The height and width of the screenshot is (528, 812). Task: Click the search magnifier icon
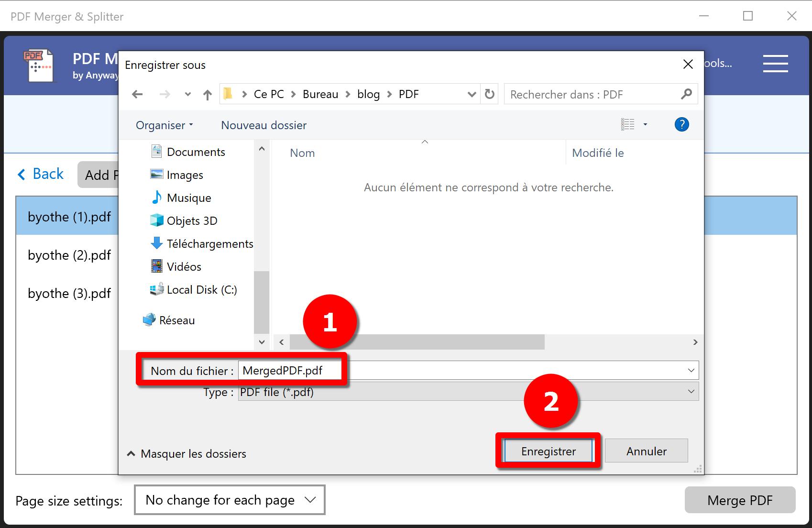pos(686,94)
